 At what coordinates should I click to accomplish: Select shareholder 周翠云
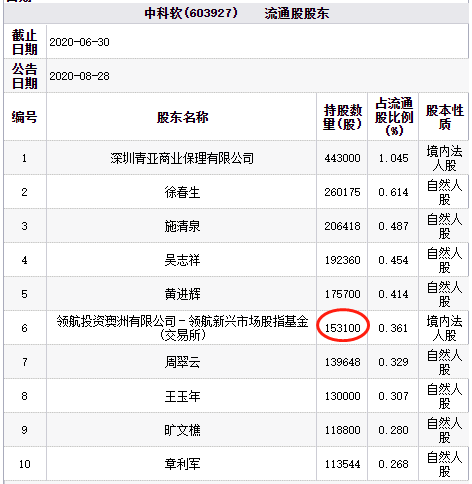click(x=182, y=362)
